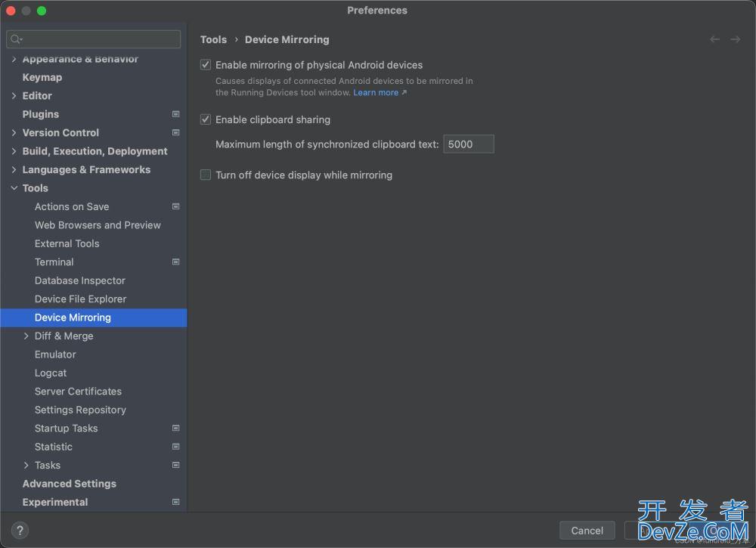Select External Tools

pos(67,243)
